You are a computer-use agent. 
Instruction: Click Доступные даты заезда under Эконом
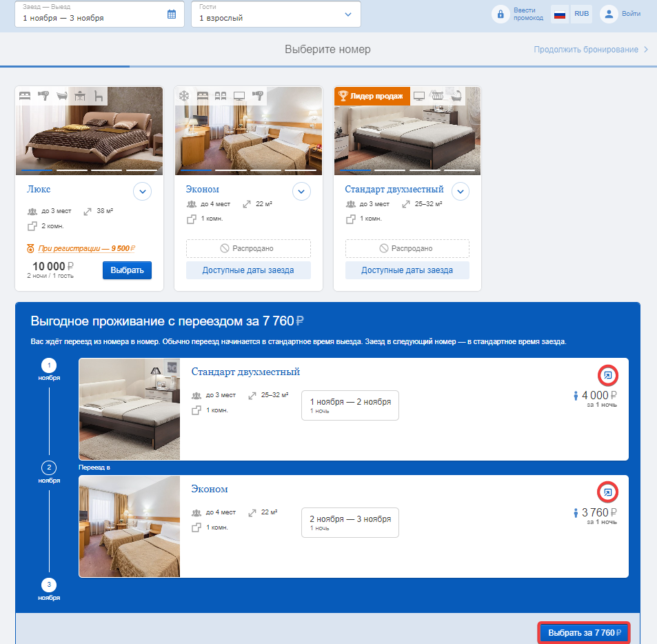click(x=248, y=270)
